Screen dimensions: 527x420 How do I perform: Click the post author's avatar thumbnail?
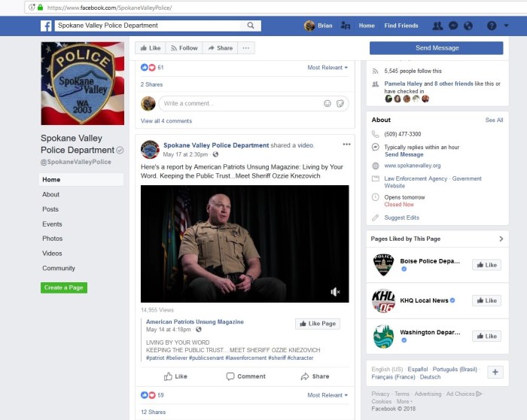(150, 150)
